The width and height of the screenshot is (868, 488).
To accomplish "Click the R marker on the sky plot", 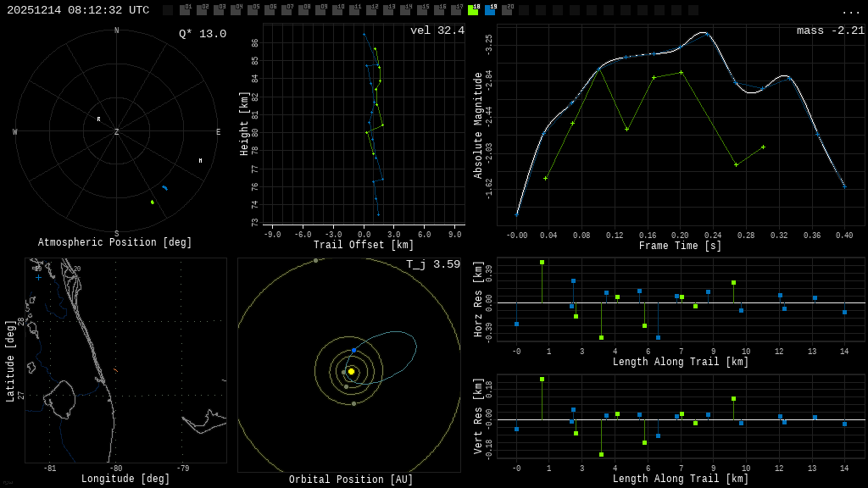I will pos(98,119).
